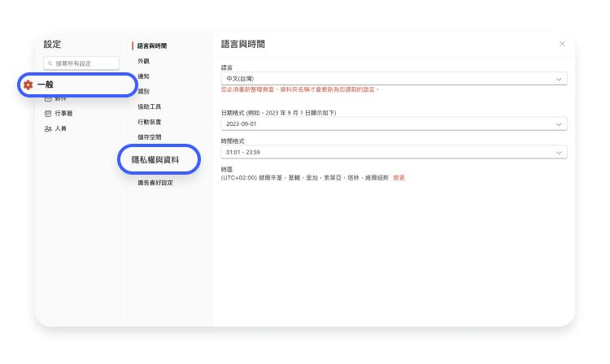Open the 行事曆 calendar settings category
This screenshot has height=364, width=610.
click(59, 114)
